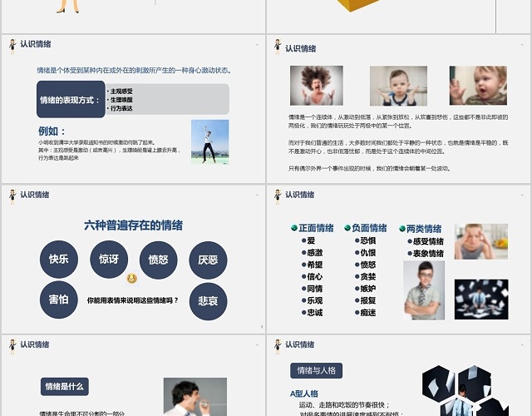Select the yellow cube graphic in top slide
Viewport: 532px width, 416px height.
click(358, 6)
